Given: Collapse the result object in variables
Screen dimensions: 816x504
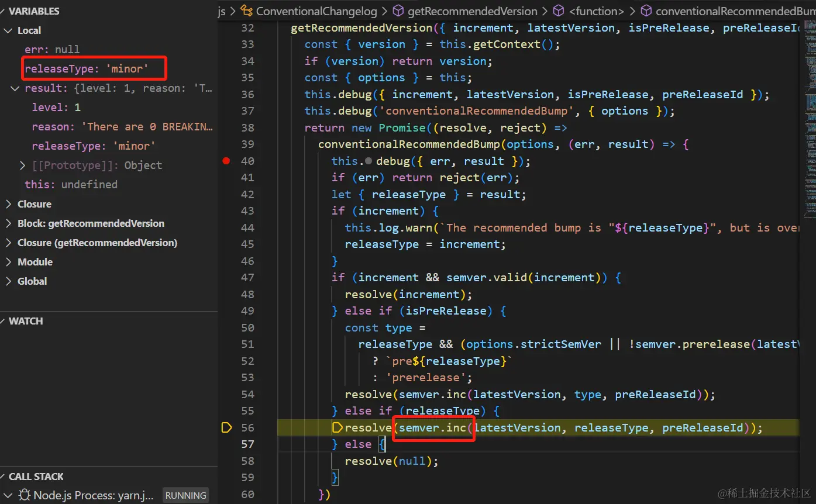Looking at the screenshot, I should tap(15, 88).
